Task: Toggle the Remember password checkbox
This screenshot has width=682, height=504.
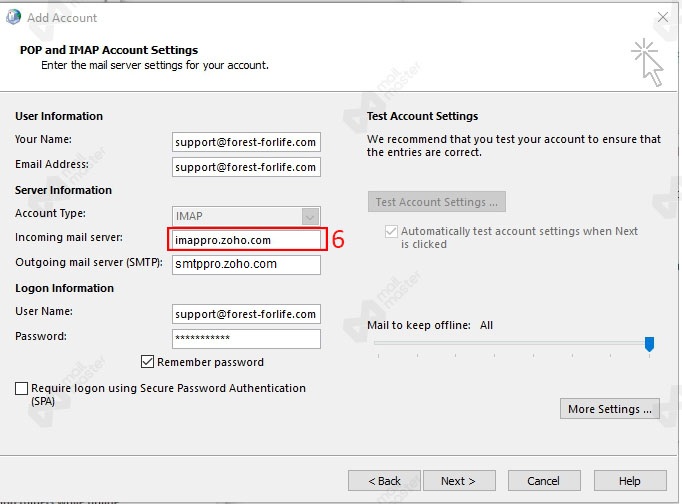Action: (148, 362)
